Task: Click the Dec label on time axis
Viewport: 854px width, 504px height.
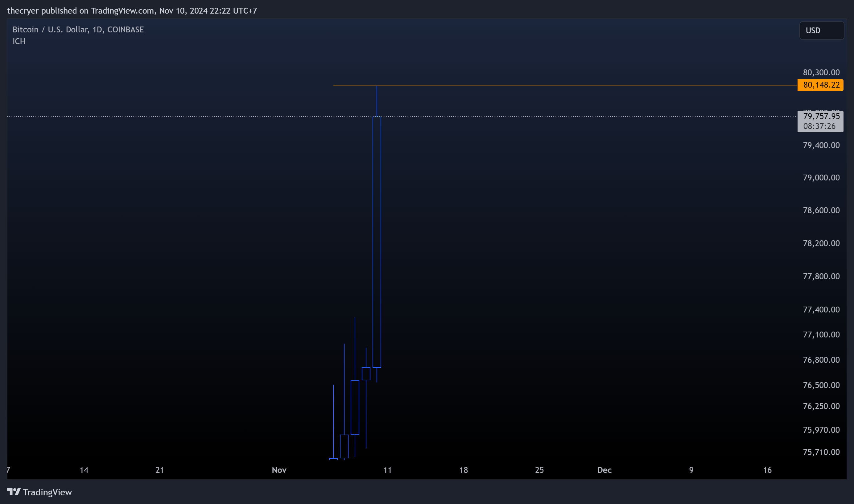Action: point(604,470)
